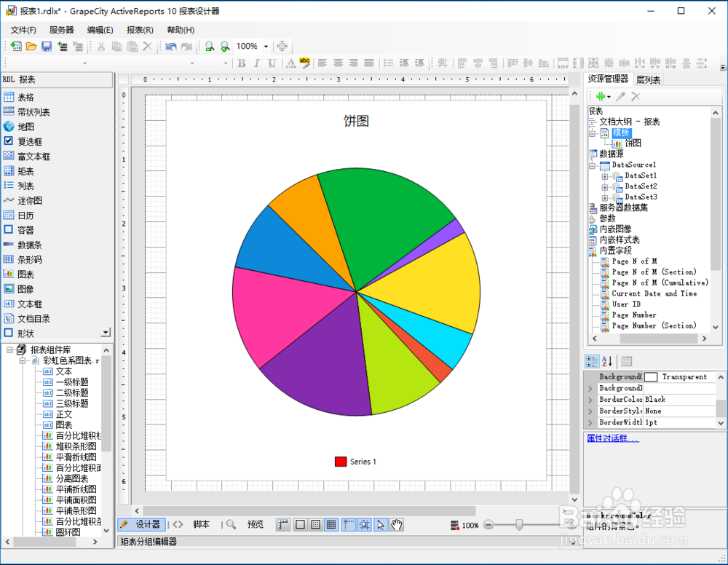
Task: Toggle no-grid mode button
Action: [301, 525]
